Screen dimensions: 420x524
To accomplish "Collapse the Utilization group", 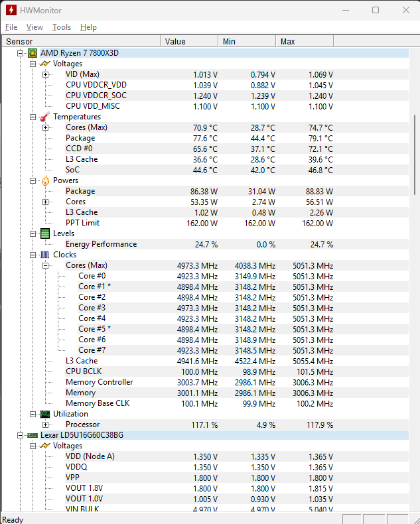I will coord(33,414).
